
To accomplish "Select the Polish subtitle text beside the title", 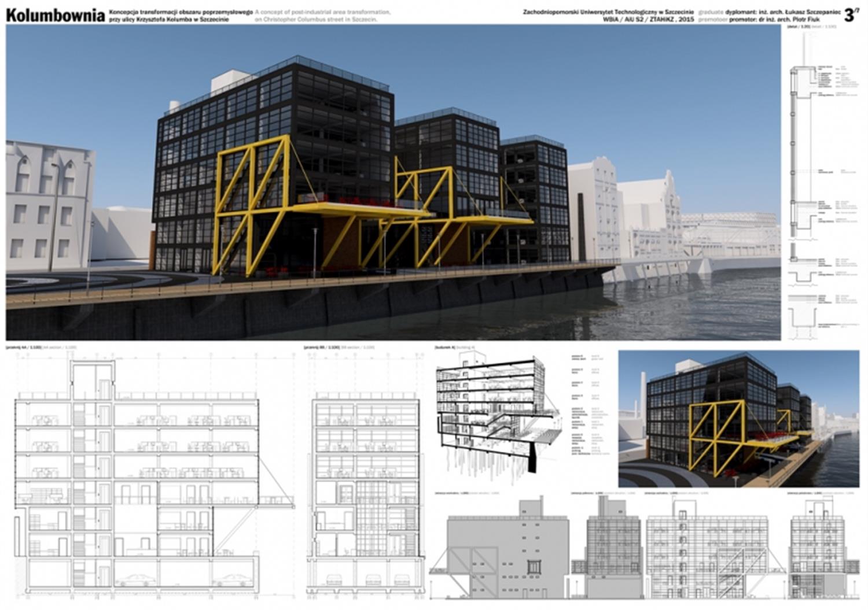I will (181, 15).
